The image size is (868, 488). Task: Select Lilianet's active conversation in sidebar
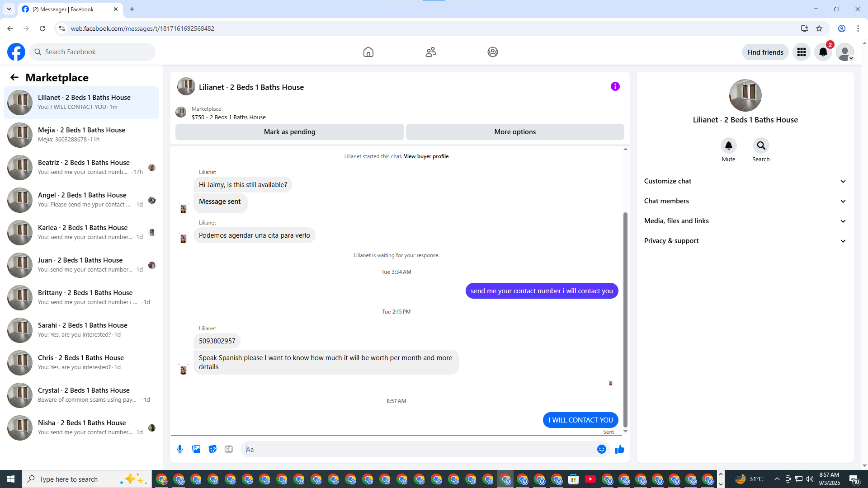click(x=81, y=103)
